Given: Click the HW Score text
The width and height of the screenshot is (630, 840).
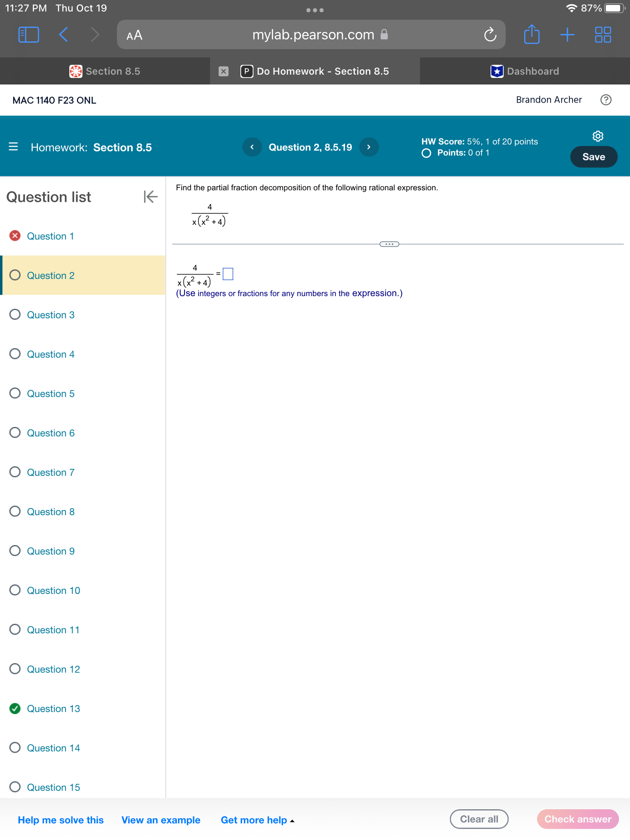Looking at the screenshot, I should click(479, 142).
